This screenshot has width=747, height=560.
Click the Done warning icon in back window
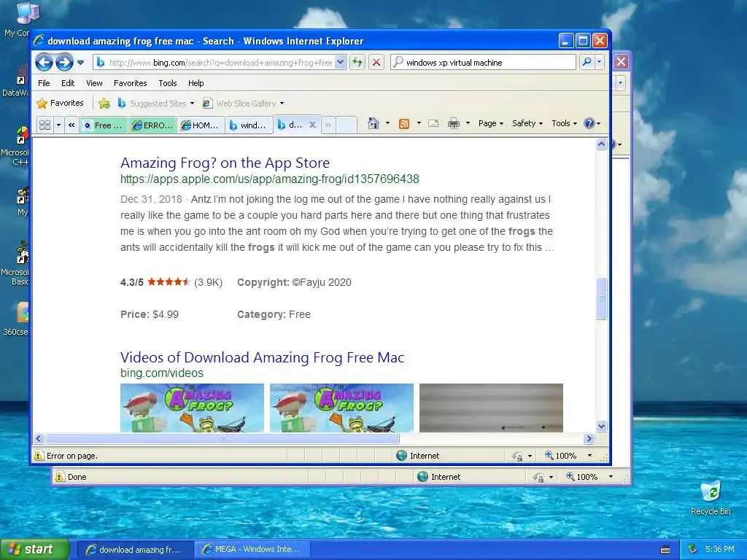60,477
